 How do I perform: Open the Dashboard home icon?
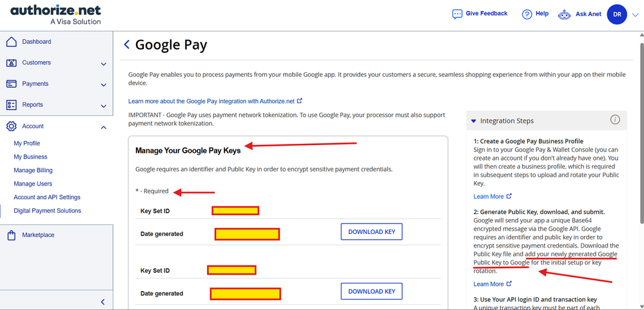tap(12, 41)
